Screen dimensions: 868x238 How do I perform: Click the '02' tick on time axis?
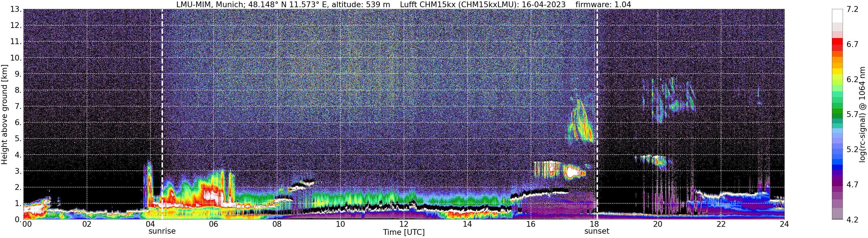[87, 224]
